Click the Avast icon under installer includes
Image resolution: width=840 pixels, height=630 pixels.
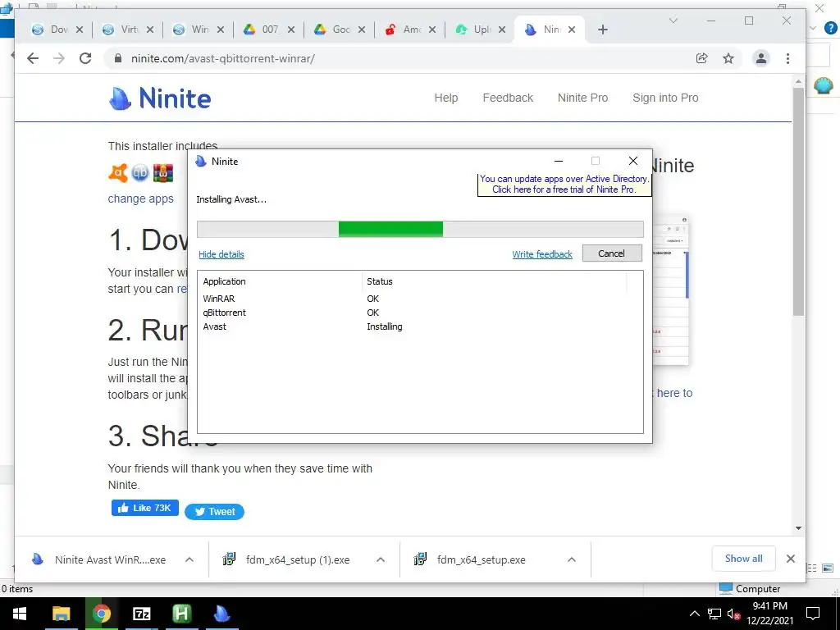pyautogui.click(x=118, y=172)
